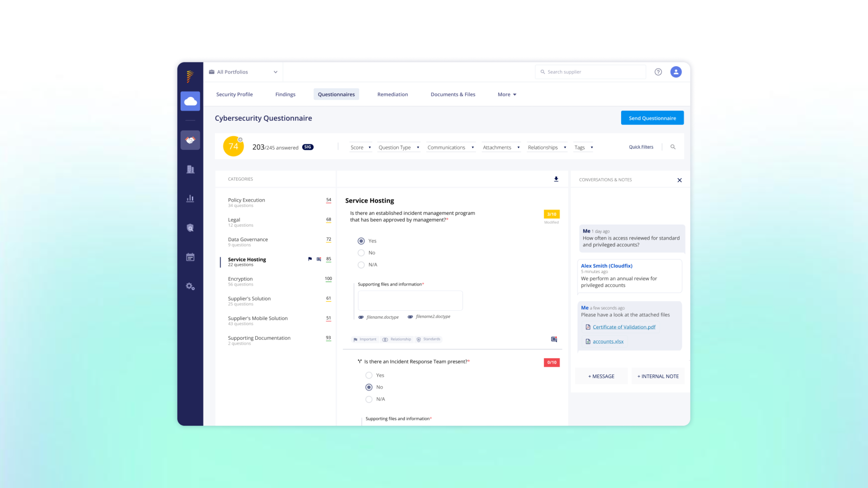Click the yellow 3/10 score badge
This screenshot has width=868, height=488.
[552, 214]
